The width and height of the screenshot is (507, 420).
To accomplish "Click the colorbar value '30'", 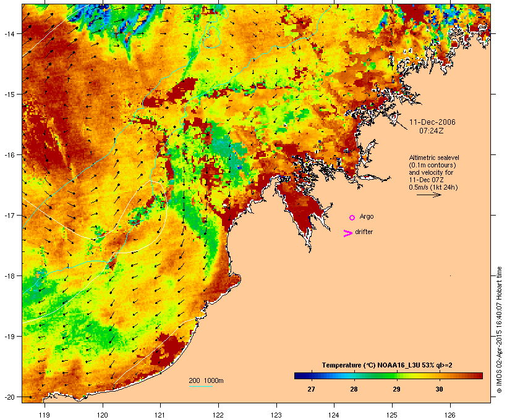I will pos(439,389).
